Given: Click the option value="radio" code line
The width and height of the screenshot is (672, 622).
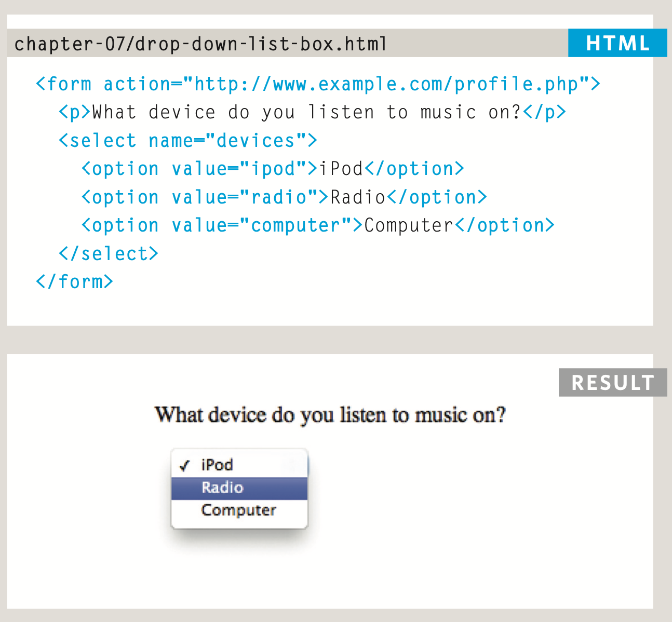Looking at the screenshot, I should point(284,197).
